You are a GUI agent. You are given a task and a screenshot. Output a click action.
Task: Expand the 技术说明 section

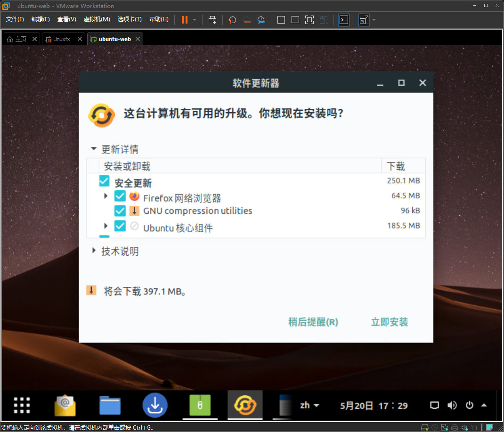coord(93,251)
